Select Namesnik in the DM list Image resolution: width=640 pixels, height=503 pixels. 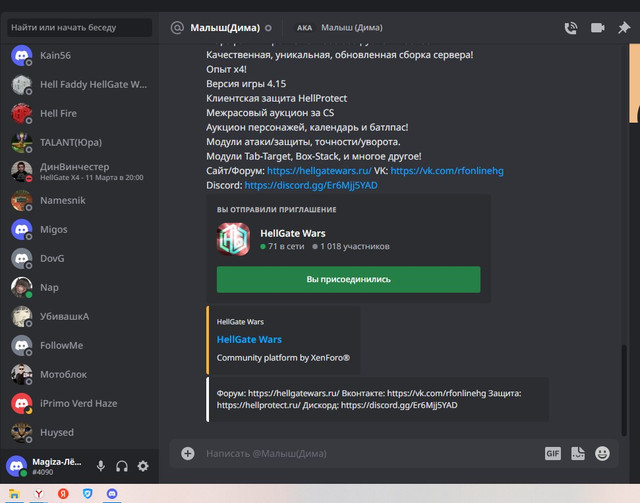(80, 200)
